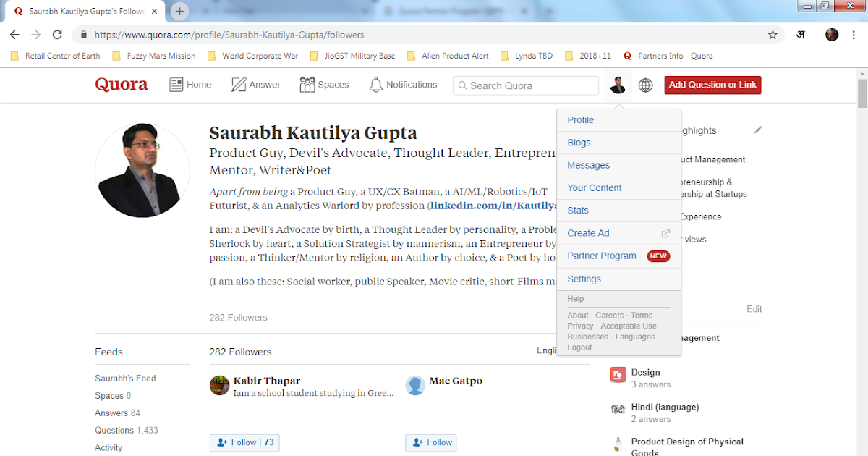Open Kabir Thapar's profile
The height and width of the screenshot is (456, 868).
[x=267, y=381]
